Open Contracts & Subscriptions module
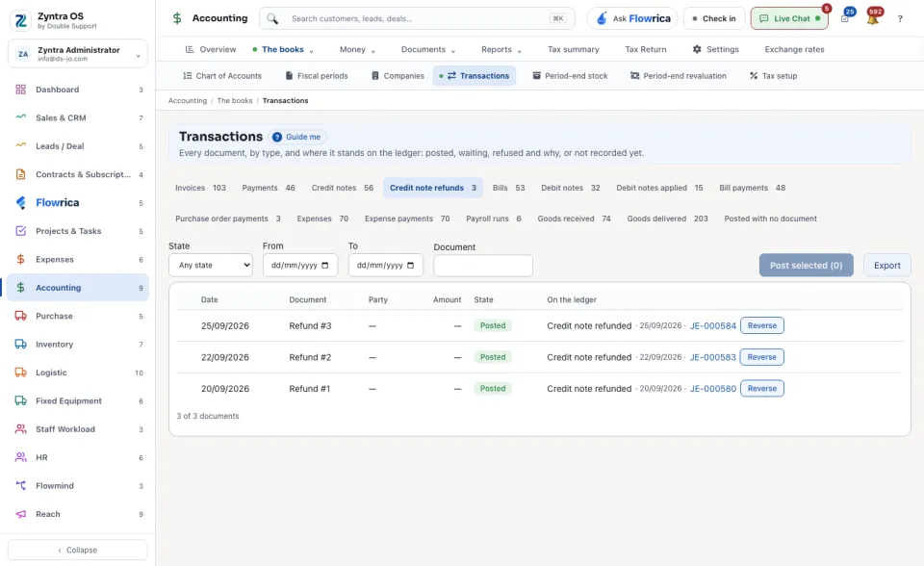 [78, 174]
